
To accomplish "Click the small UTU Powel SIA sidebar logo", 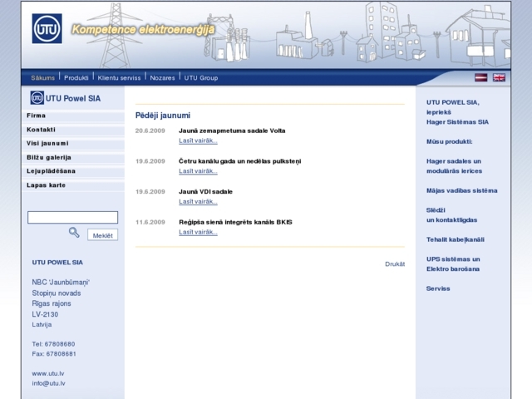I will [37, 98].
